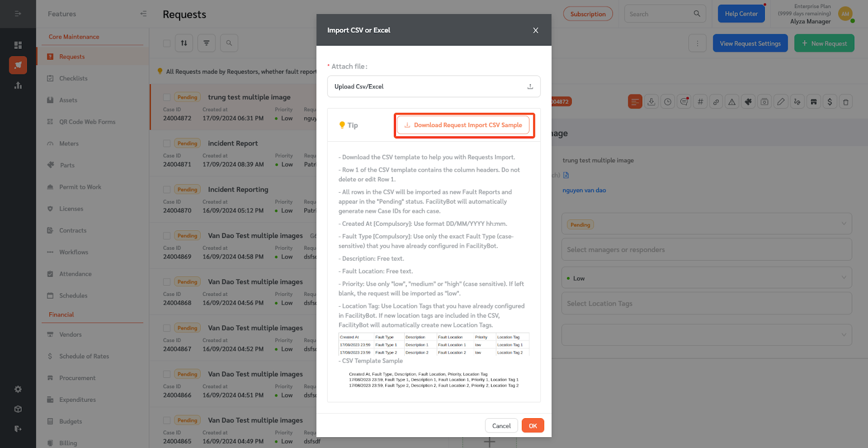868x448 pixels.
Task: Open the empty dropdown below Location Tags
Action: click(x=706, y=335)
